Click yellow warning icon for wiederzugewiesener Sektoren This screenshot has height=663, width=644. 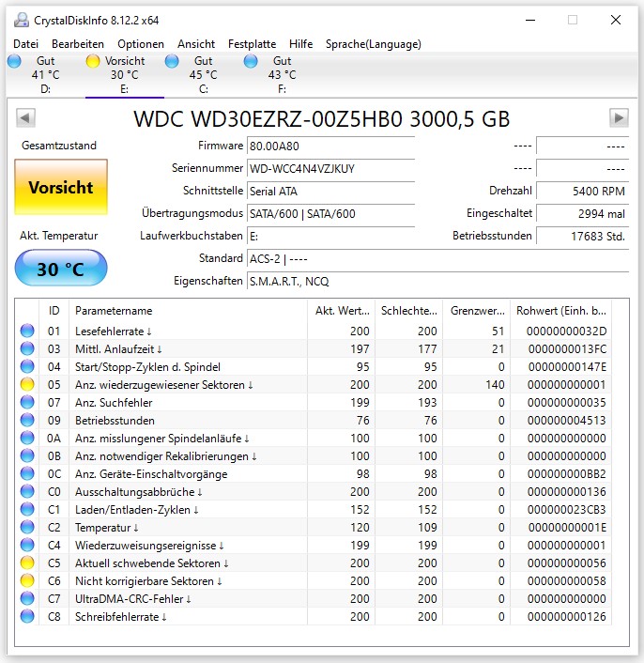[x=27, y=384]
